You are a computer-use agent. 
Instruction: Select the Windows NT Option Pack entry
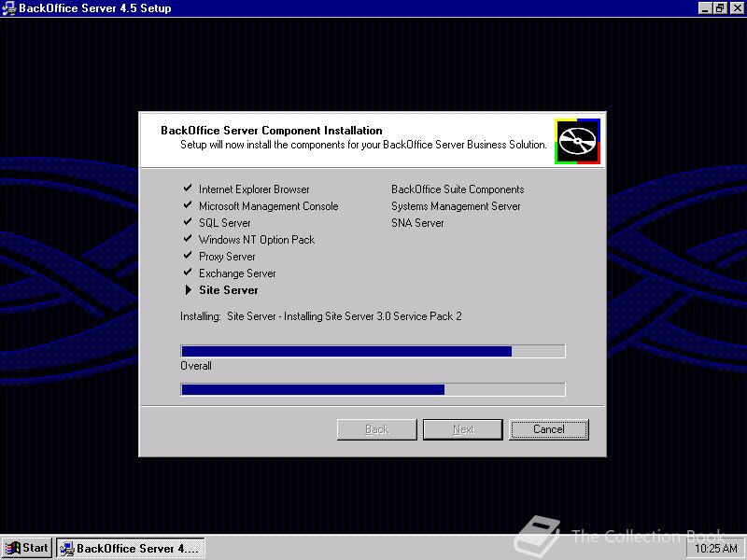pos(257,240)
